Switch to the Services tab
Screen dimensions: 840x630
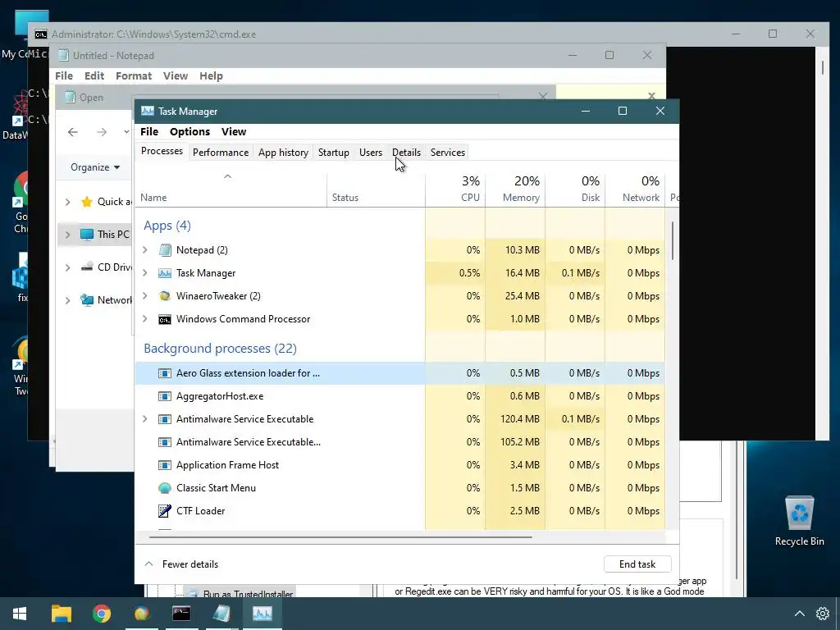tap(448, 152)
